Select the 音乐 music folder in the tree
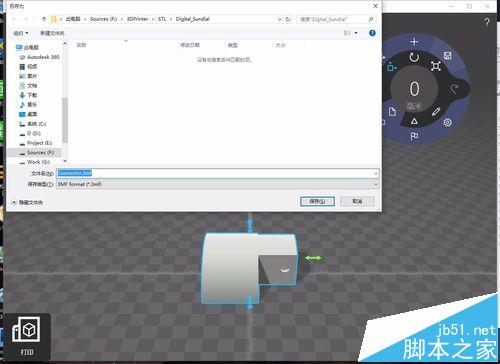Image resolution: width=500 pixels, height=364 pixels. [x=28, y=105]
